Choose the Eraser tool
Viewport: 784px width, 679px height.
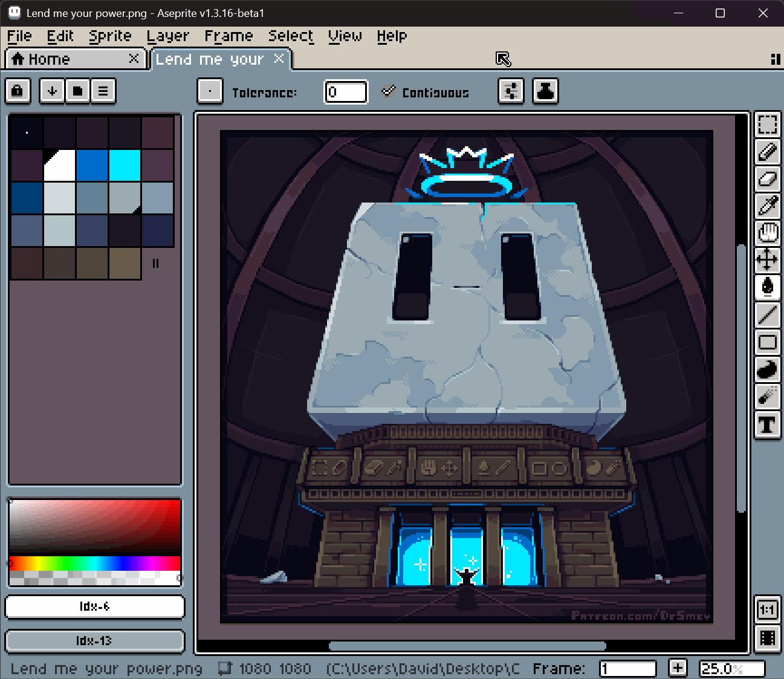point(767,179)
